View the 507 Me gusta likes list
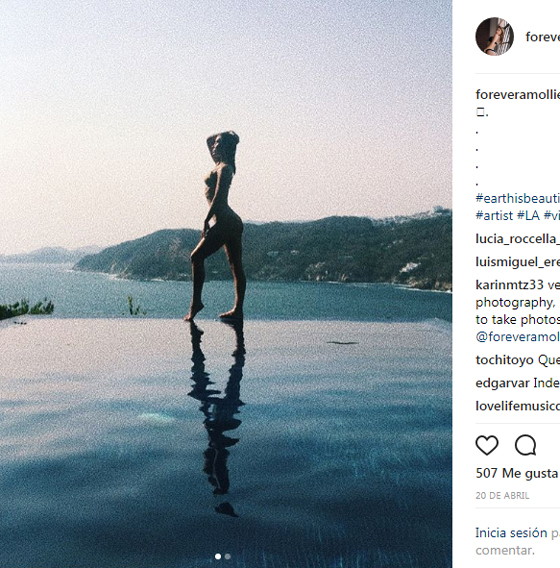Viewport: 560px width, 568px height. point(517,473)
